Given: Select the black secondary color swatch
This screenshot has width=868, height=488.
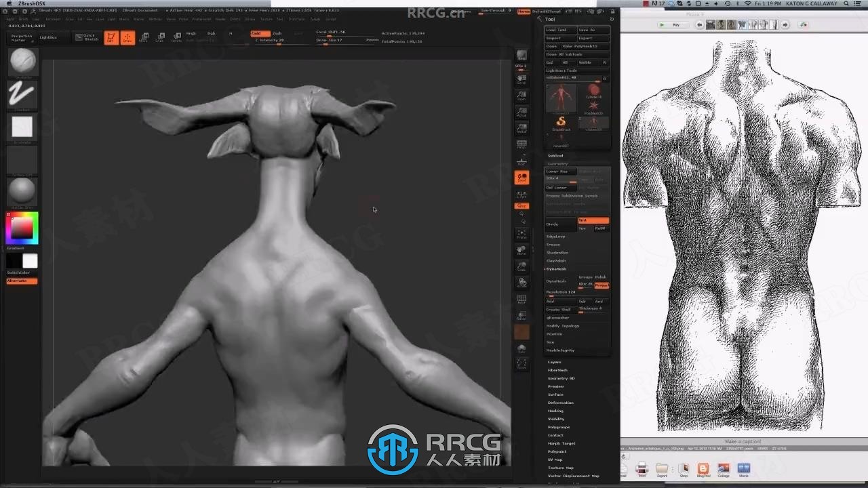Looking at the screenshot, I should coord(14,261).
